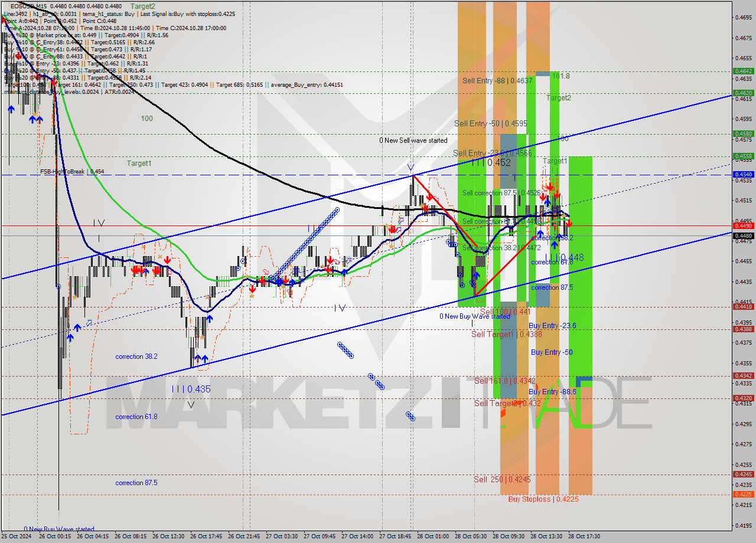Click the 'I I 0.448' wave label

[565, 257]
